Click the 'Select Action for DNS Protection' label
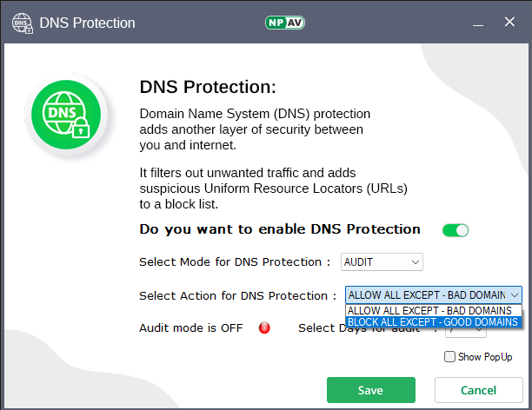The width and height of the screenshot is (532, 410). (237, 296)
